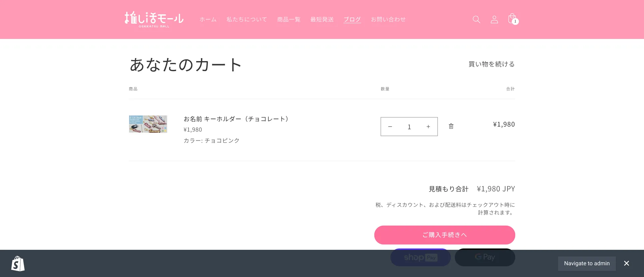
Task: Open the search icon in header
Action: tap(476, 19)
